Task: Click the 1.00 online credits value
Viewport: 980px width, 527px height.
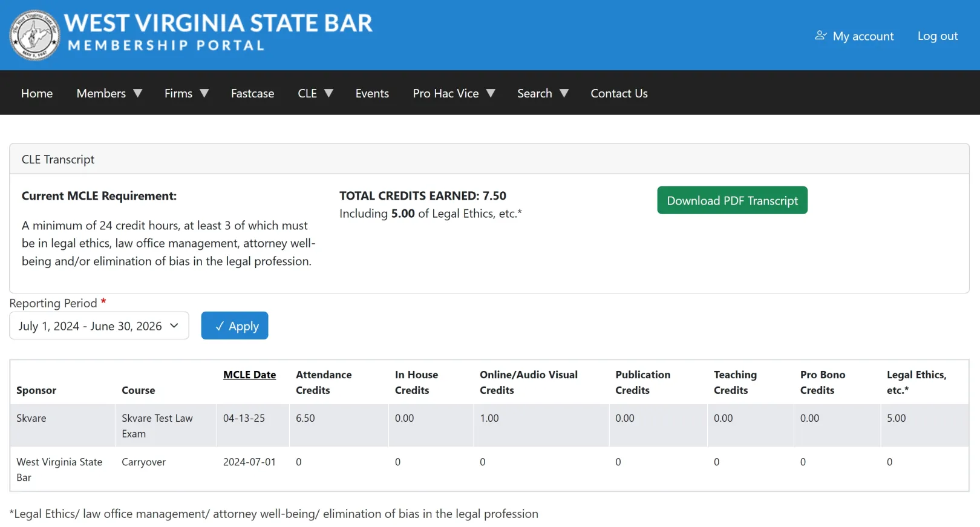Action: pyautogui.click(x=489, y=418)
